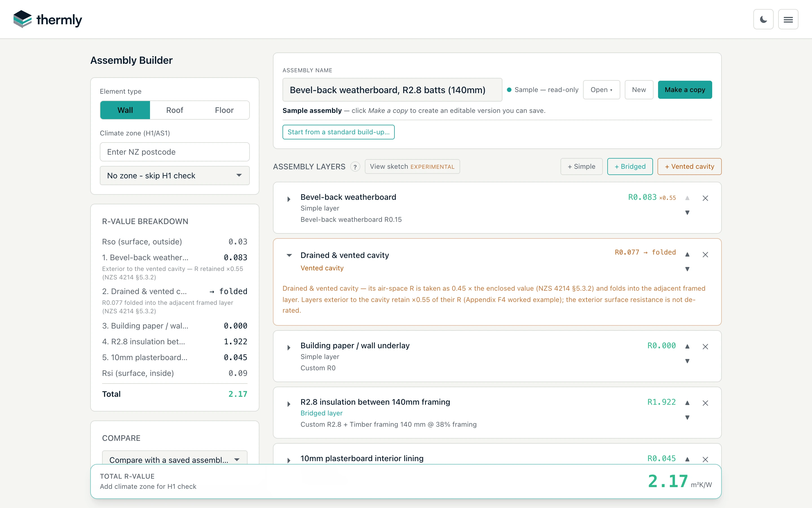This screenshot has width=812, height=508.
Task: Open Compare with a saved assembly dropdown
Action: tap(175, 458)
